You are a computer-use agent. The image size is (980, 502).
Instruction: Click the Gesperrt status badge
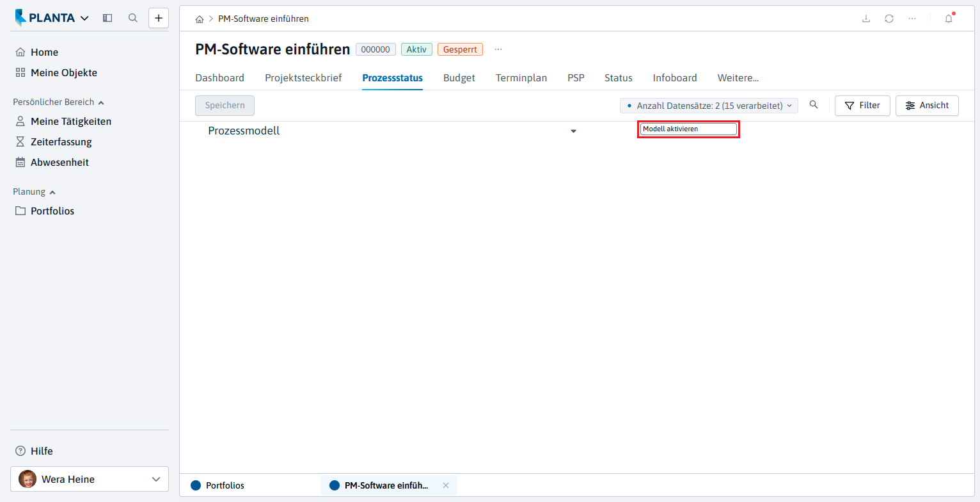pos(460,49)
